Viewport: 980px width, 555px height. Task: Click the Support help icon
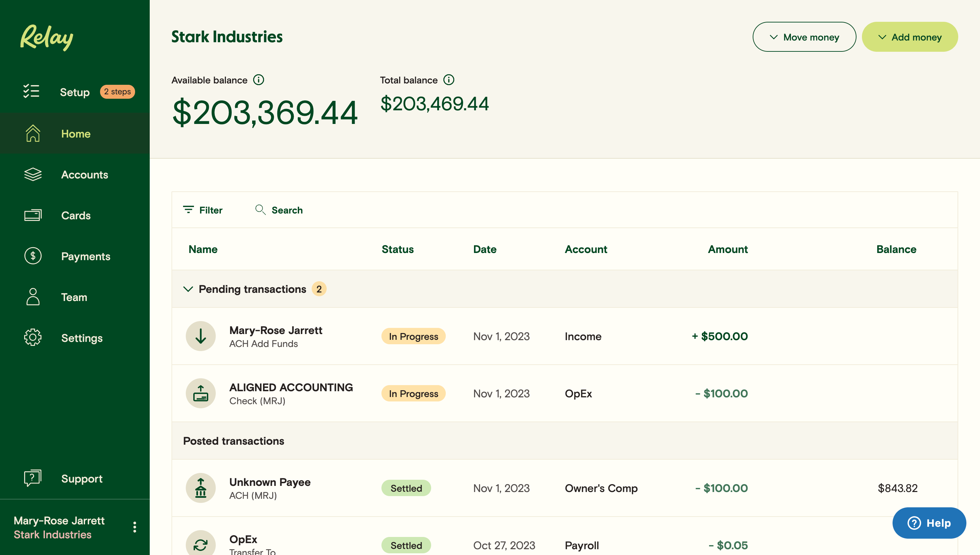[33, 479]
